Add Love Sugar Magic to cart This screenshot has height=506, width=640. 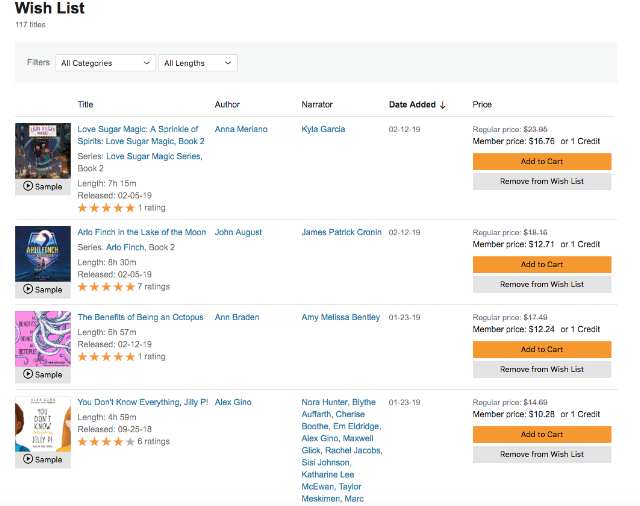541,161
